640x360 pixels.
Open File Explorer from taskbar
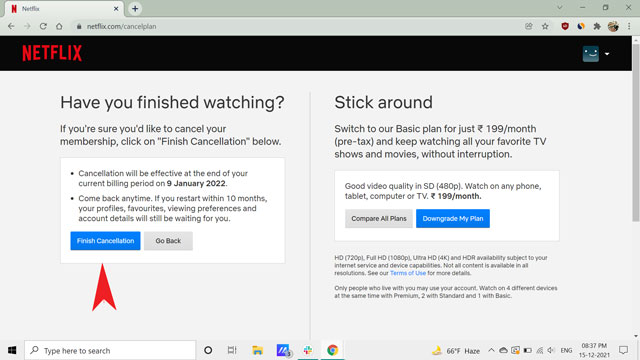pyautogui.click(x=257, y=350)
